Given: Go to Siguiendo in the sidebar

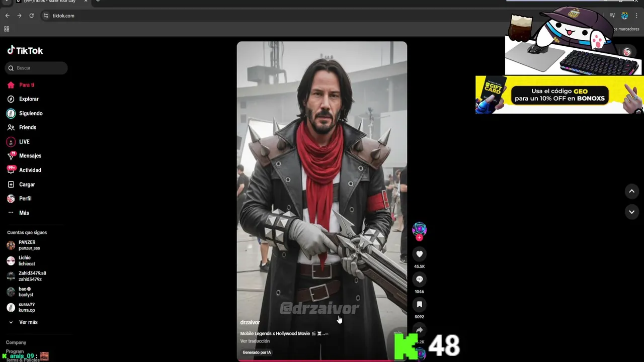Looking at the screenshot, I should coord(31,114).
